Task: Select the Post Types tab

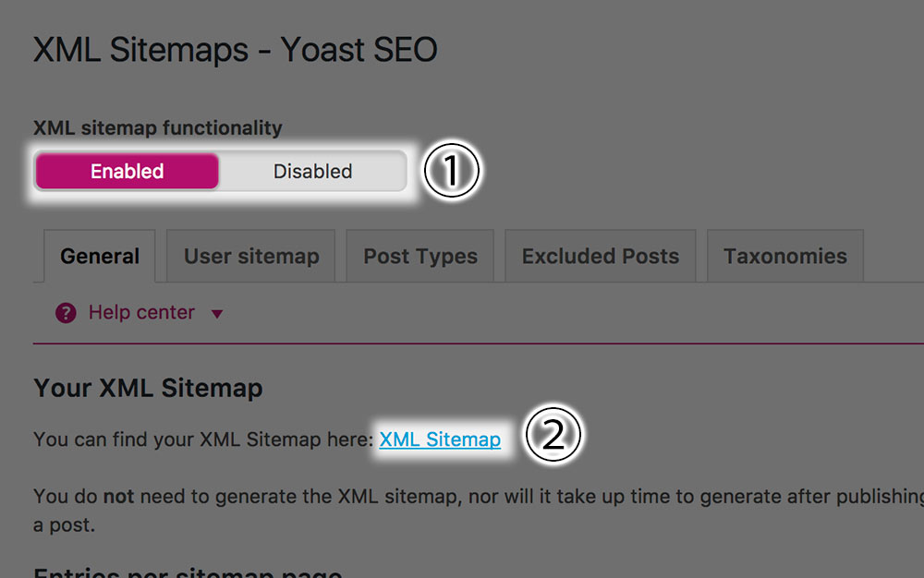Action: click(x=420, y=256)
